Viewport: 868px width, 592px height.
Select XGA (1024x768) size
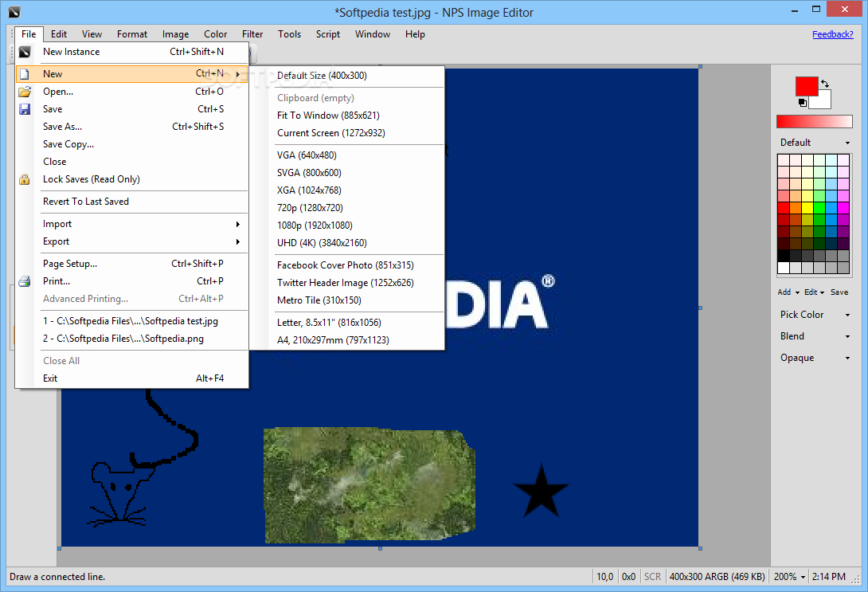pyautogui.click(x=347, y=190)
